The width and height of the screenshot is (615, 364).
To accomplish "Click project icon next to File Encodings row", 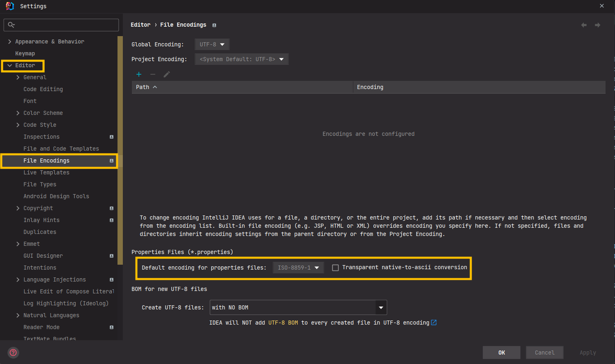I will pyautogui.click(x=111, y=161).
